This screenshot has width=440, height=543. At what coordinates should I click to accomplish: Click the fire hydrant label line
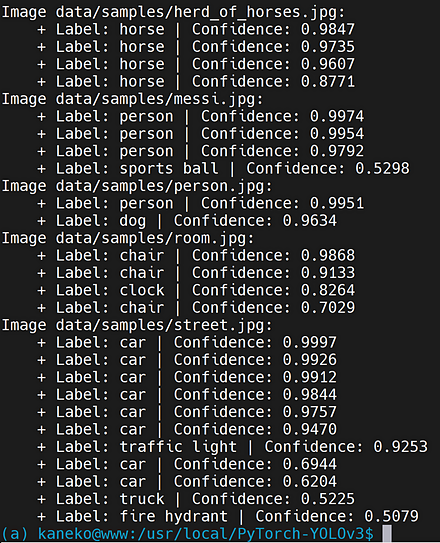click(x=228, y=516)
